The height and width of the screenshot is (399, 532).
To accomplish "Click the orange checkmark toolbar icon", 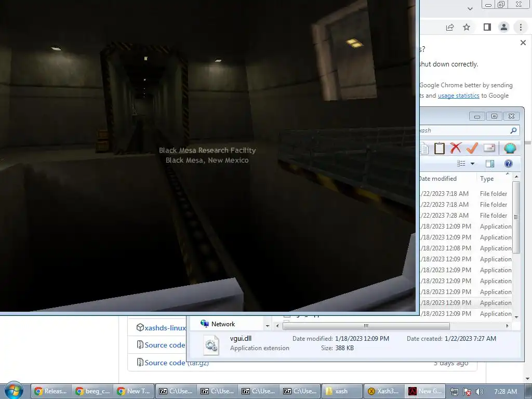I will pyautogui.click(x=472, y=148).
